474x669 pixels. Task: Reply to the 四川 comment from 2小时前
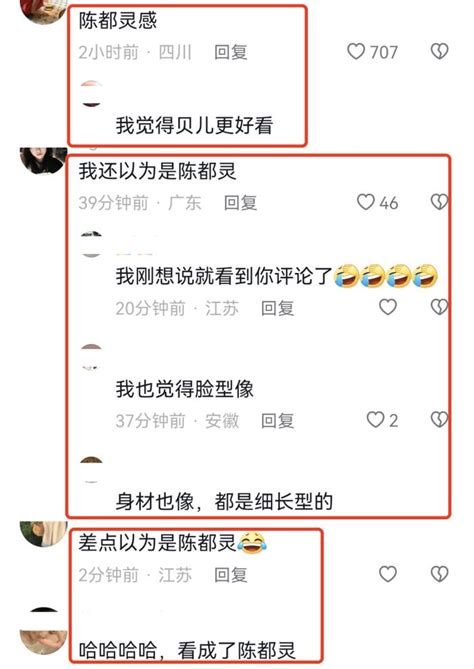point(231,52)
